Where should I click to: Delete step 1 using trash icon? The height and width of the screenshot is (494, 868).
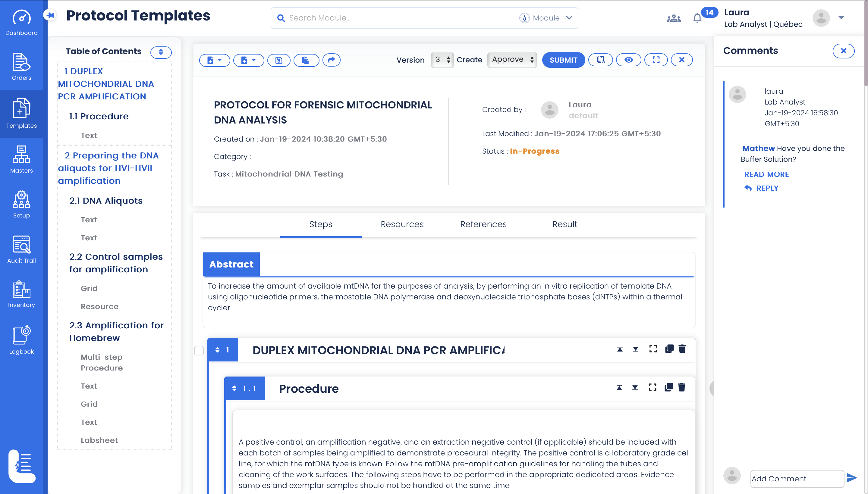(682, 349)
